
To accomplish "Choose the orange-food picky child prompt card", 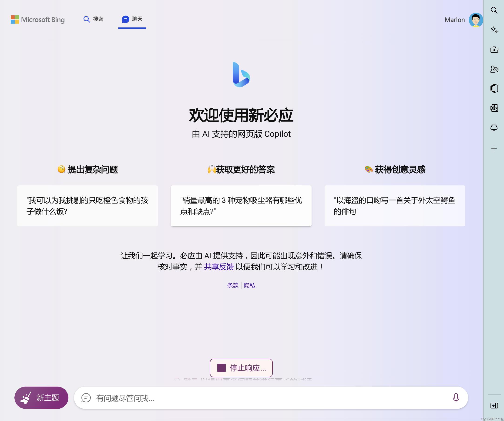I will [x=87, y=206].
